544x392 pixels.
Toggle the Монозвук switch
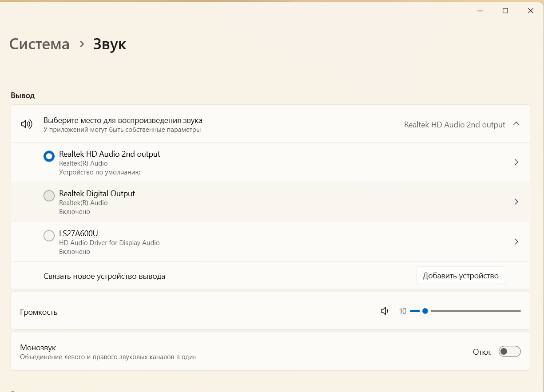click(509, 352)
